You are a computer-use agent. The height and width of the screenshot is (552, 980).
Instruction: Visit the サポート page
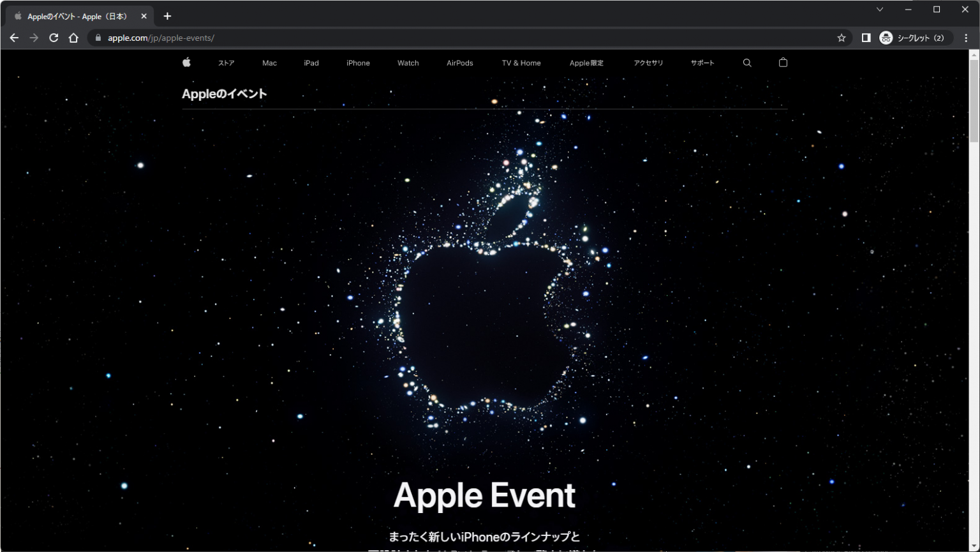tap(702, 62)
